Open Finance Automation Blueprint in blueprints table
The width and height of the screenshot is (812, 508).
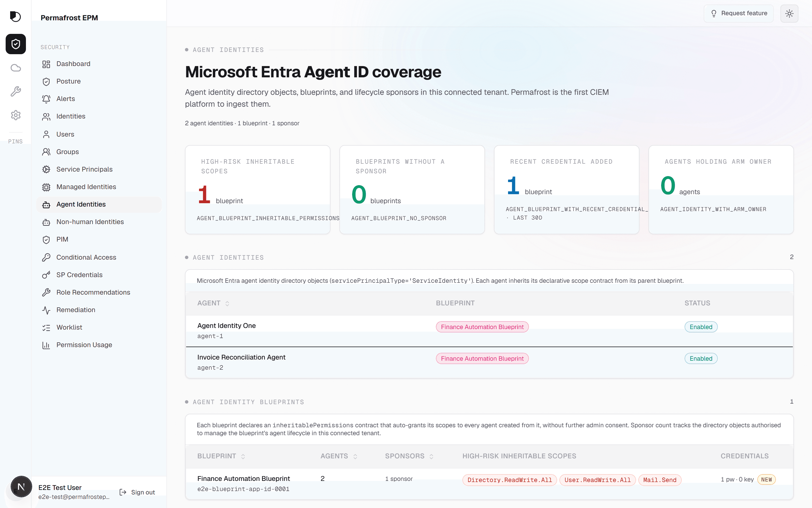(244, 478)
